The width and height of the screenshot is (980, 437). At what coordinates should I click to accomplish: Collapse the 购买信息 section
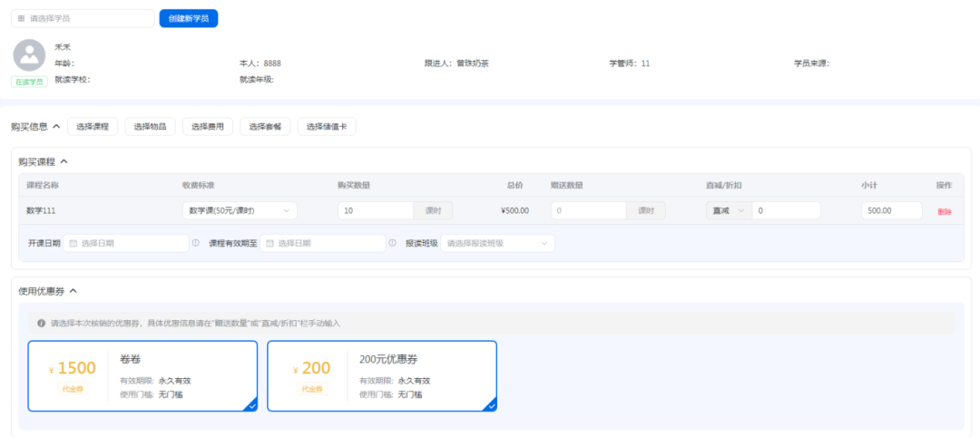[x=56, y=127]
